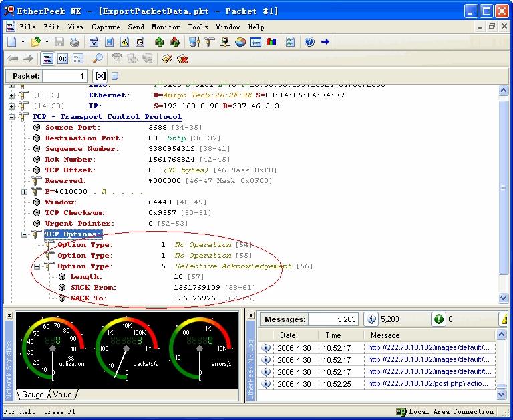The width and height of the screenshot is (513, 420).
Task: Collapse the Selective Acknowledgement option node
Action: click(x=37, y=266)
